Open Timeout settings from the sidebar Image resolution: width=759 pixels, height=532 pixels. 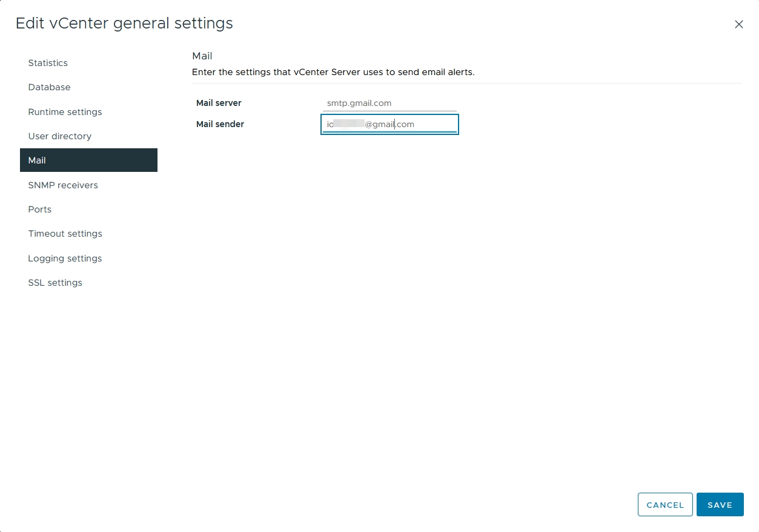point(65,234)
